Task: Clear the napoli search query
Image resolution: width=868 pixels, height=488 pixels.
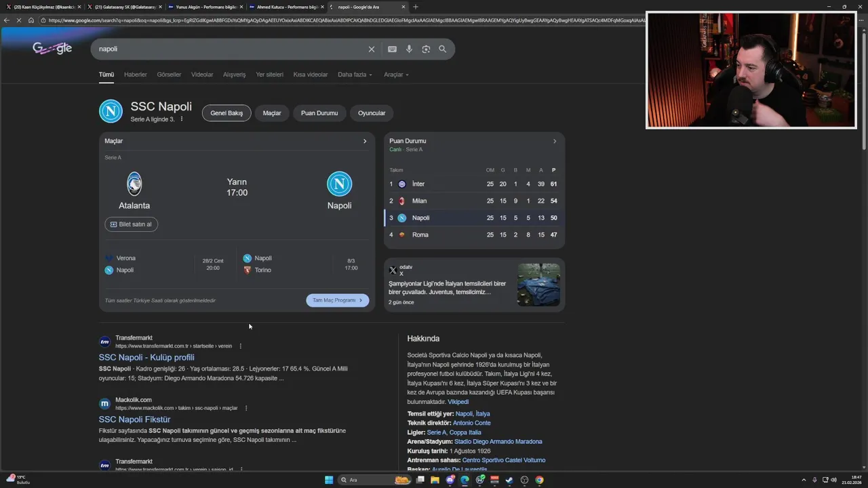Action: [x=371, y=49]
